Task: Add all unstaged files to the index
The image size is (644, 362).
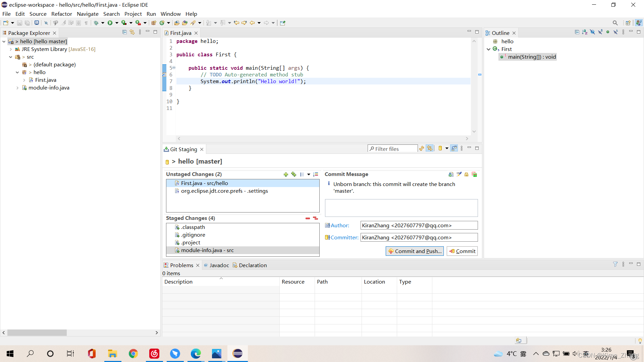Action: coord(294,174)
